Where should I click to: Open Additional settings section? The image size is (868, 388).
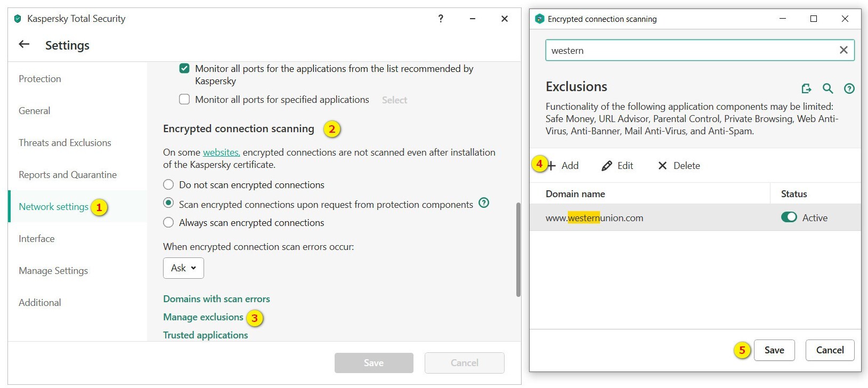pos(40,303)
